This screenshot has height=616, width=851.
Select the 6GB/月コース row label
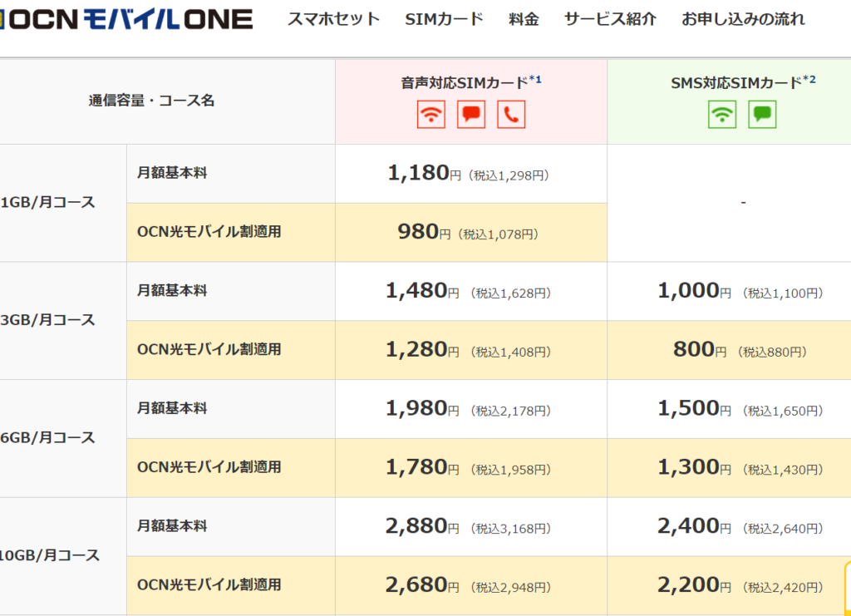[47, 438]
